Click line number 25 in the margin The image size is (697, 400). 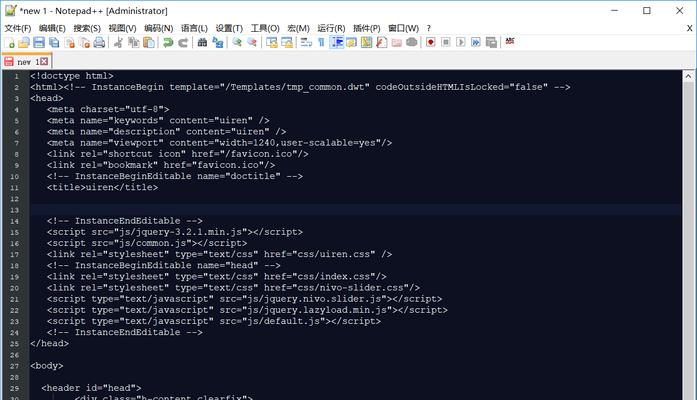[x=15, y=344]
